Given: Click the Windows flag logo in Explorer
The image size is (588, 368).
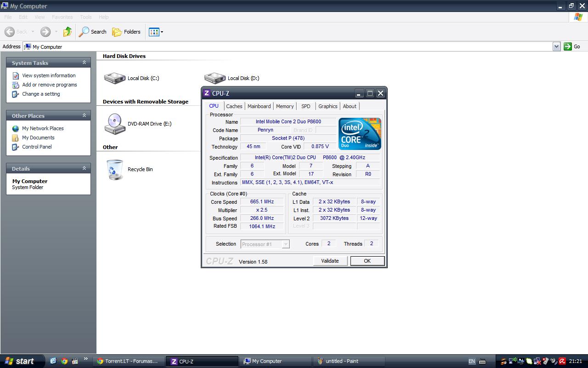Looking at the screenshot, I should pos(578,17).
